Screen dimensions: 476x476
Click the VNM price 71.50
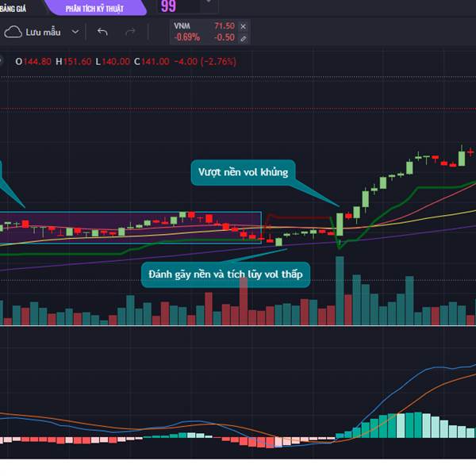coord(225,26)
